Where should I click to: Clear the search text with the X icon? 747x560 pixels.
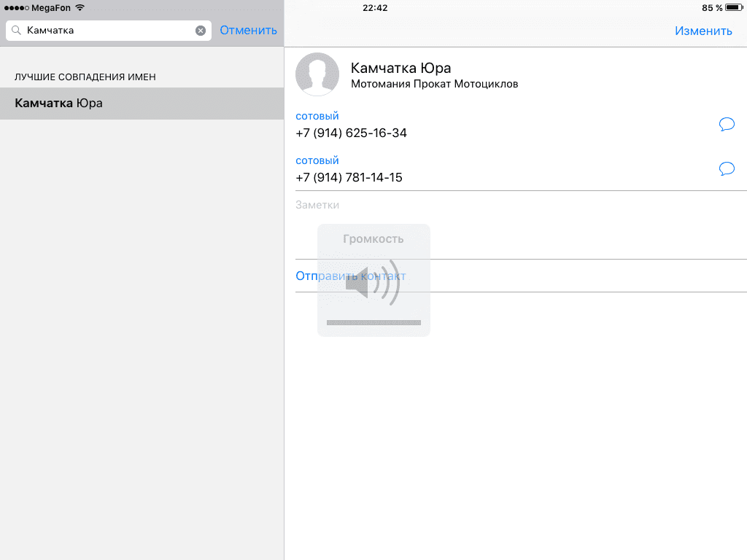[x=201, y=31]
